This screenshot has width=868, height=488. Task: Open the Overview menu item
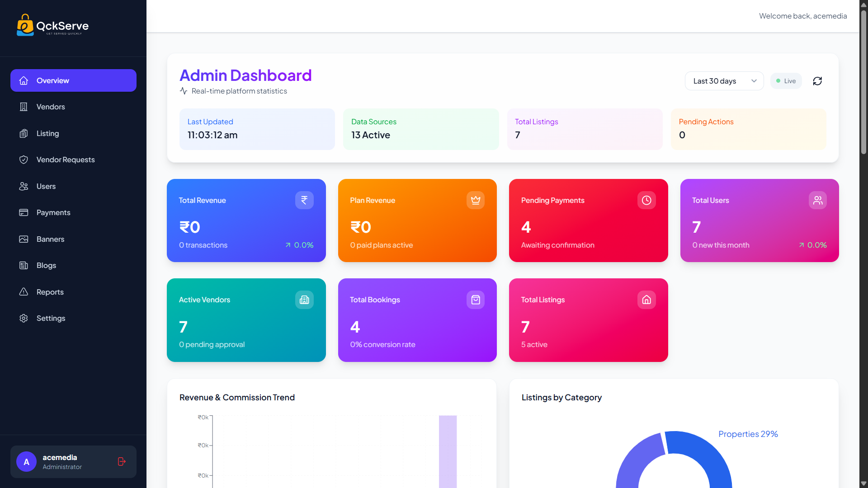click(x=73, y=80)
